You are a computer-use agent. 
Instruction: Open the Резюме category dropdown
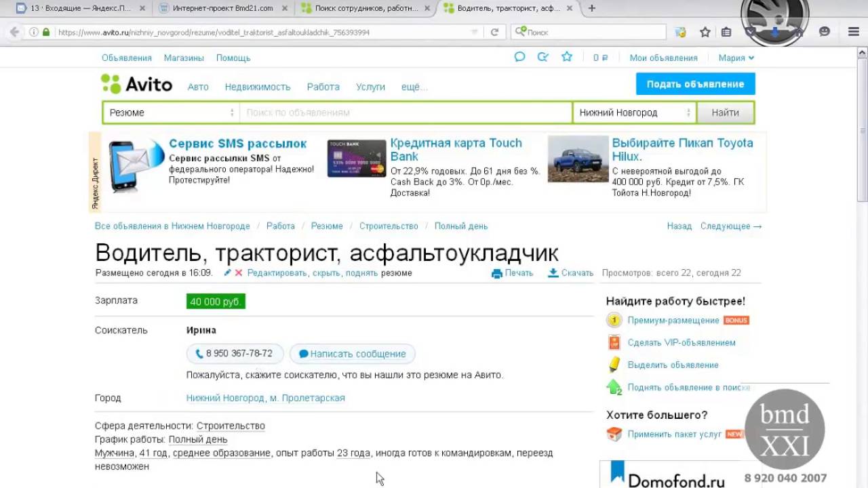(171, 113)
